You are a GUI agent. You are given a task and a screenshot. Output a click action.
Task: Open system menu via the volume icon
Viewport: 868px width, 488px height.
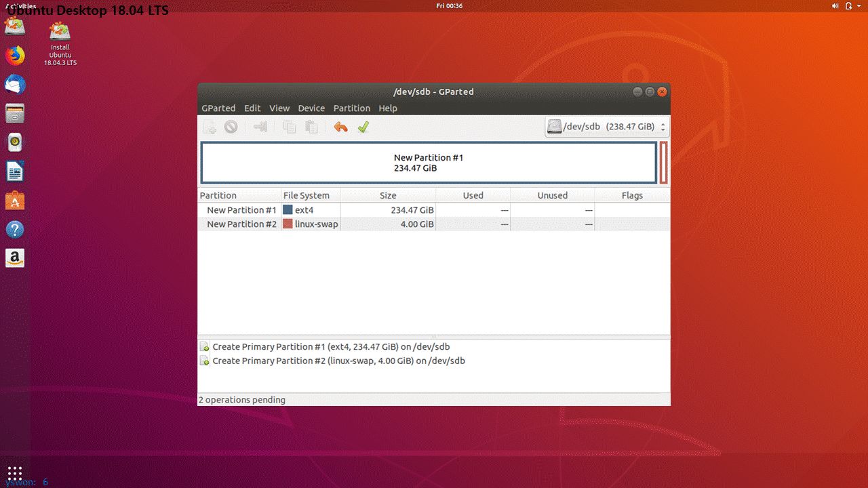click(835, 5)
